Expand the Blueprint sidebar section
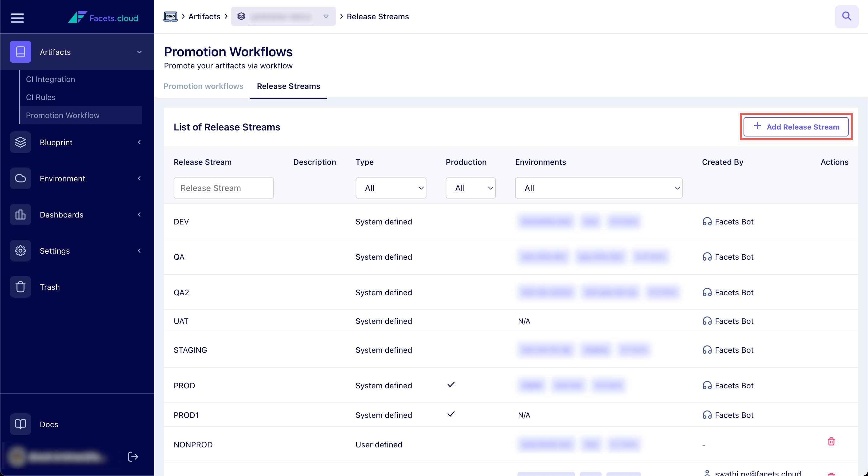The height and width of the screenshot is (476, 868). pyautogui.click(x=139, y=142)
